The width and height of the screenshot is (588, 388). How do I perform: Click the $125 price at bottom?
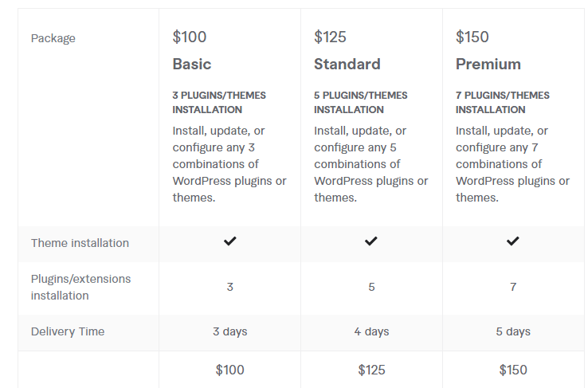[371, 370]
